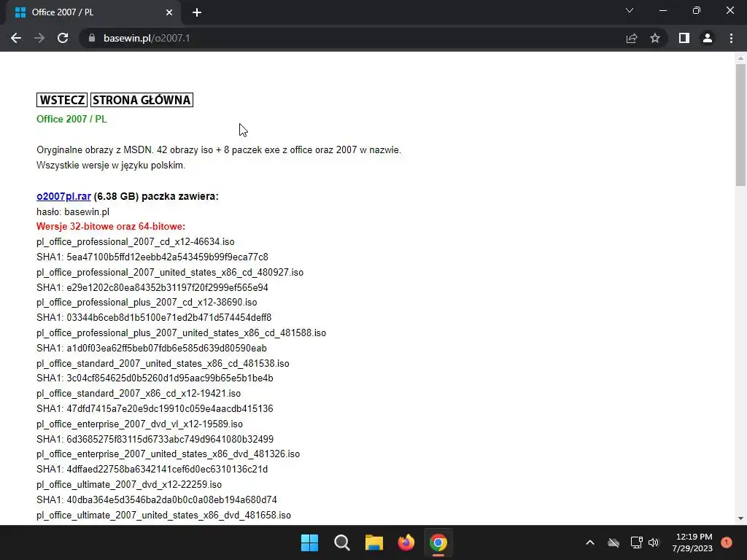747x560 pixels.
Task: Click SHA1 starting with 40dba364e5
Action: [x=157, y=499]
